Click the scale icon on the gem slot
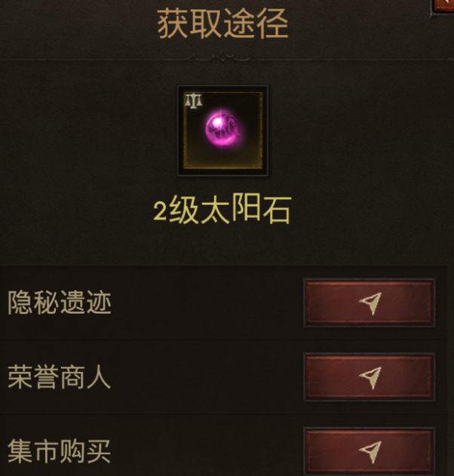 pyautogui.click(x=194, y=100)
